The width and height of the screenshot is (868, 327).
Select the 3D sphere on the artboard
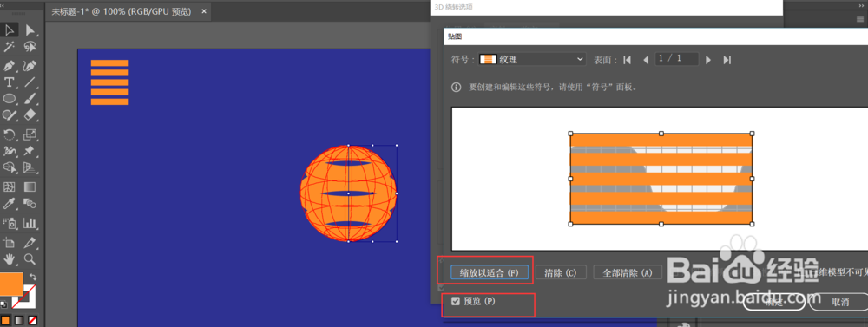(349, 193)
